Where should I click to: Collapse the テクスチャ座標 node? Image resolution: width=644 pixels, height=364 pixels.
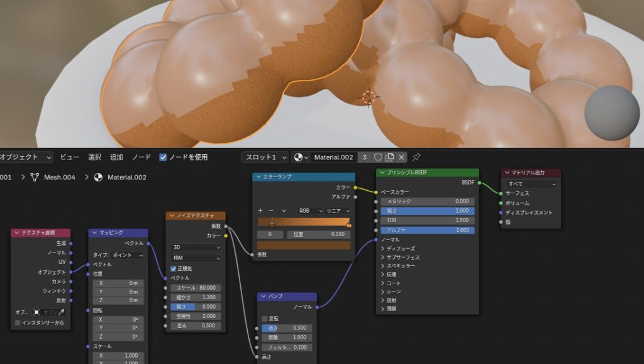(x=17, y=233)
